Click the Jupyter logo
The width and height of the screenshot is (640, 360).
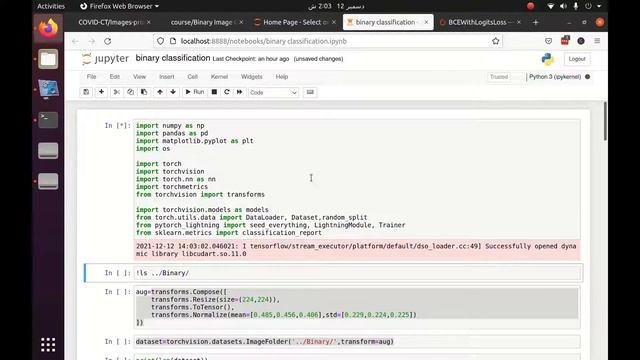(x=105, y=59)
